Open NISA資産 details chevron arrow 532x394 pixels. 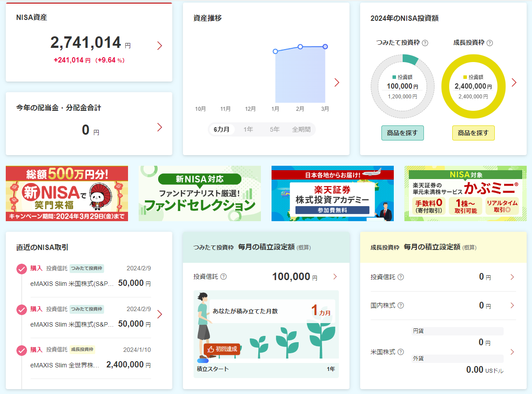[160, 46]
